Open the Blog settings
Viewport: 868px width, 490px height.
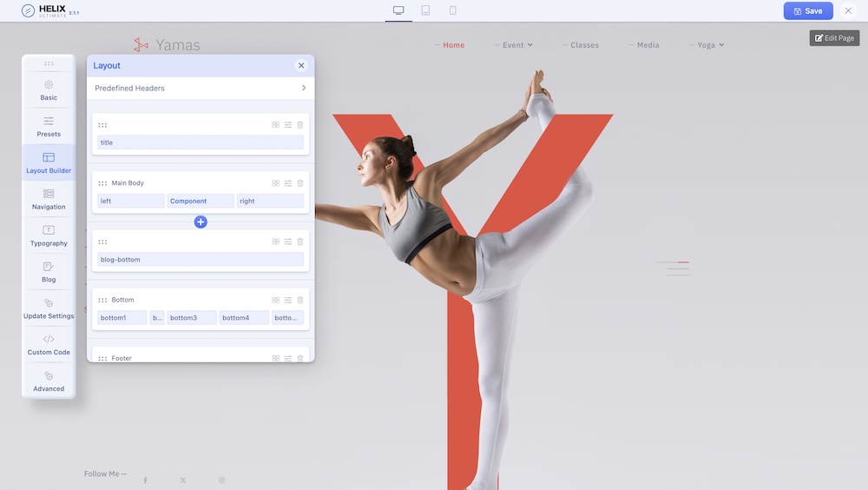[49, 272]
